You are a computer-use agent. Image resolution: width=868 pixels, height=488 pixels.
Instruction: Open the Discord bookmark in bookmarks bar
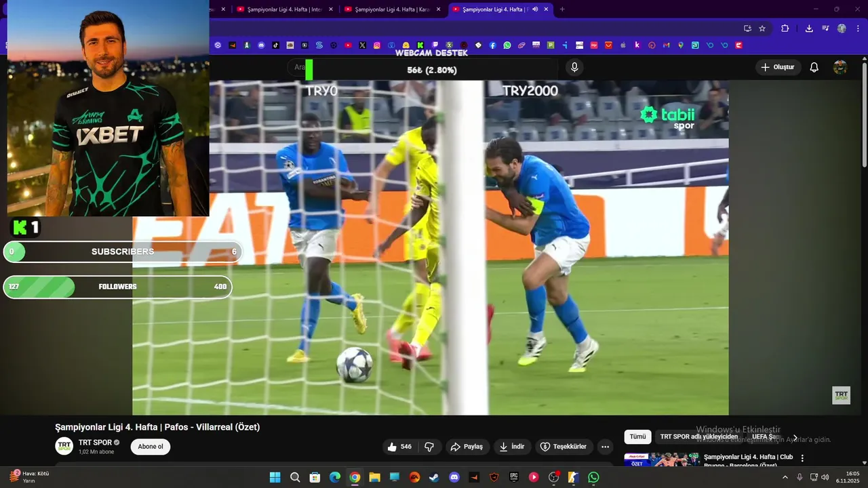(261, 45)
